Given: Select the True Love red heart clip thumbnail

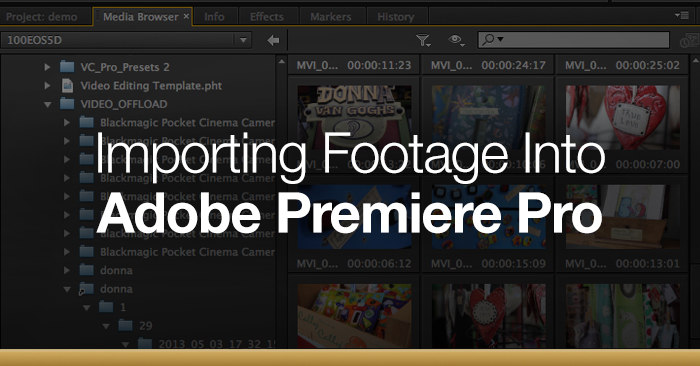Looking at the screenshot, I should click(623, 117).
